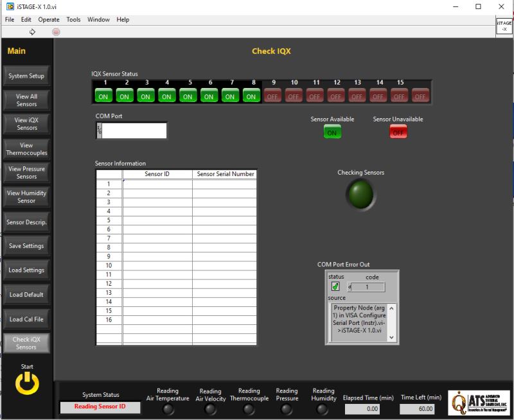
Task: Toggle the Sensor Unavailable OFF indicator
Action: [398, 132]
